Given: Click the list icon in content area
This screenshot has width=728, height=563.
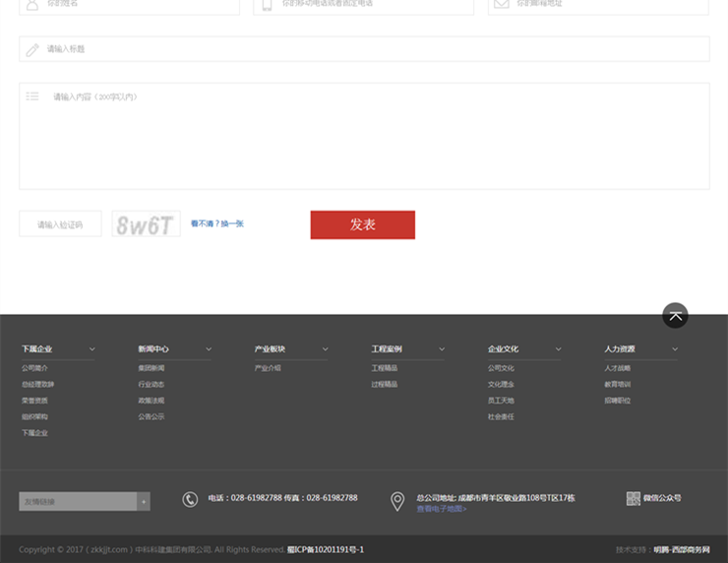Looking at the screenshot, I should click(x=32, y=96).
